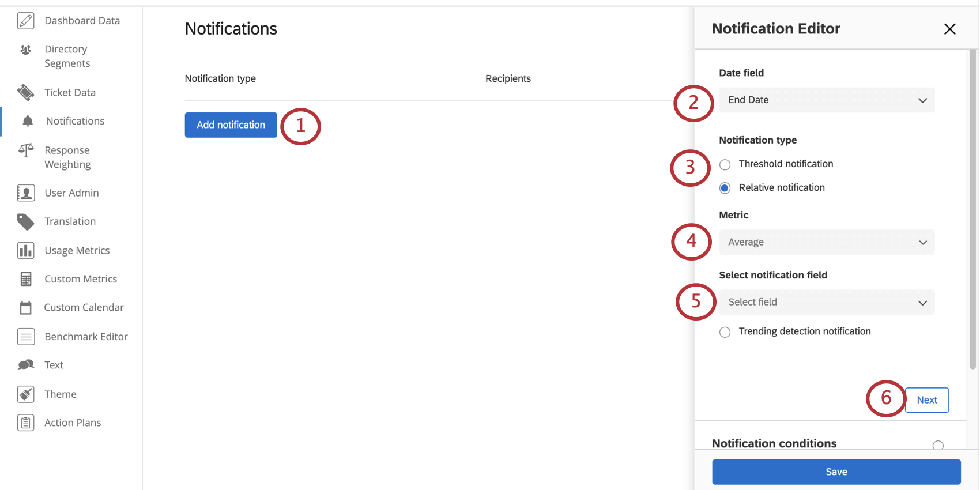
Task: Expand the Metric dropdown showing Average
Action: point(827,242)
